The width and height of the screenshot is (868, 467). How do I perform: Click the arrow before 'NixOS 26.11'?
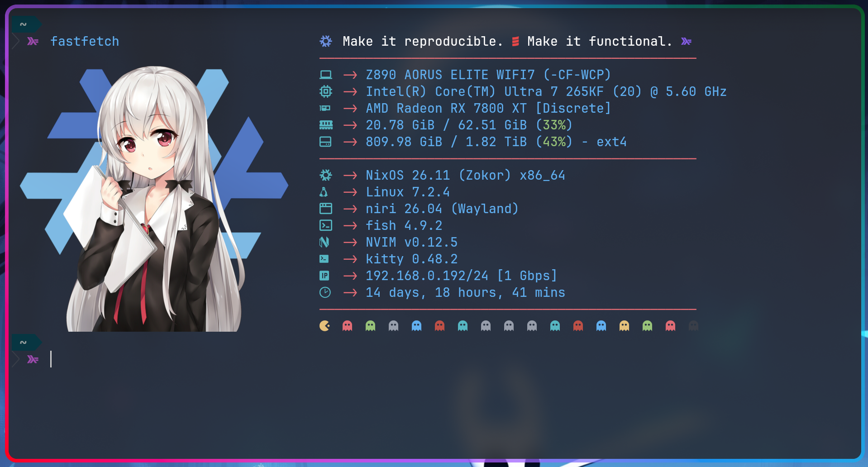pos(350,175)
